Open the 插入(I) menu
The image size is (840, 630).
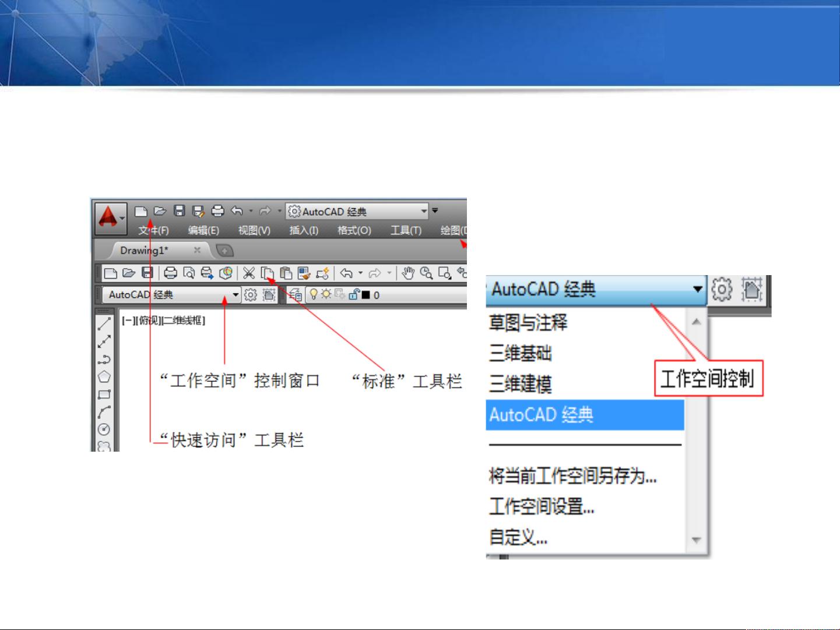pos(304,230)
